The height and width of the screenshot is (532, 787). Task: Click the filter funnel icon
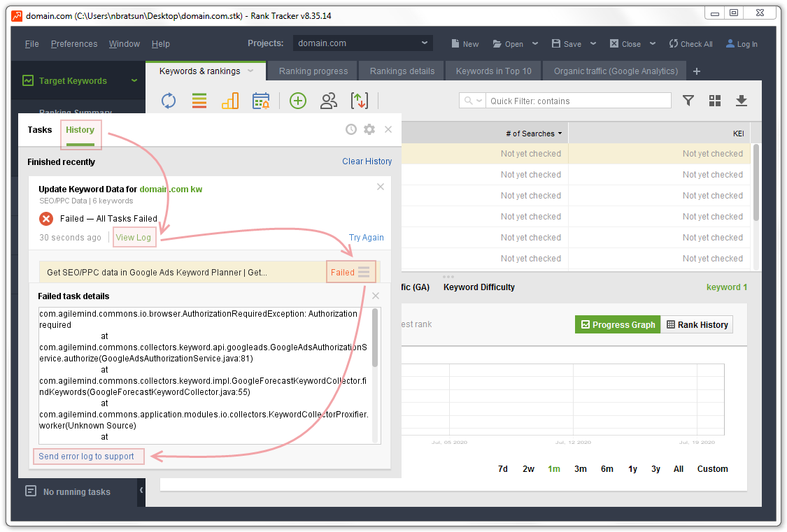(x=688, y=101)
